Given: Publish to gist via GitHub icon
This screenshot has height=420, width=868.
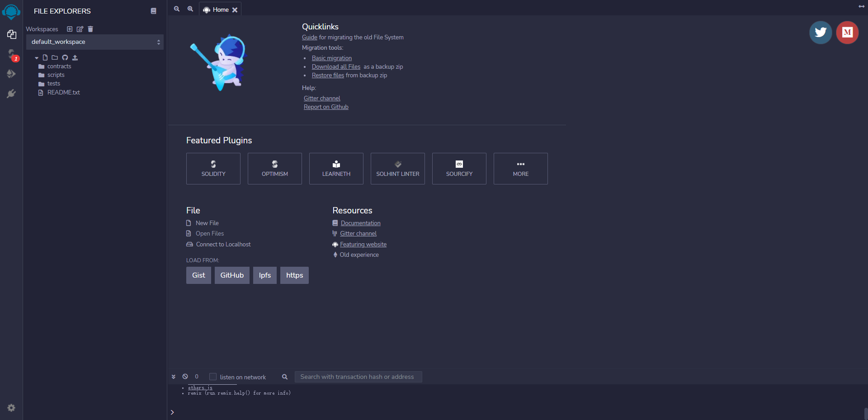Looking at the screenshot, I should coord(65,57).
